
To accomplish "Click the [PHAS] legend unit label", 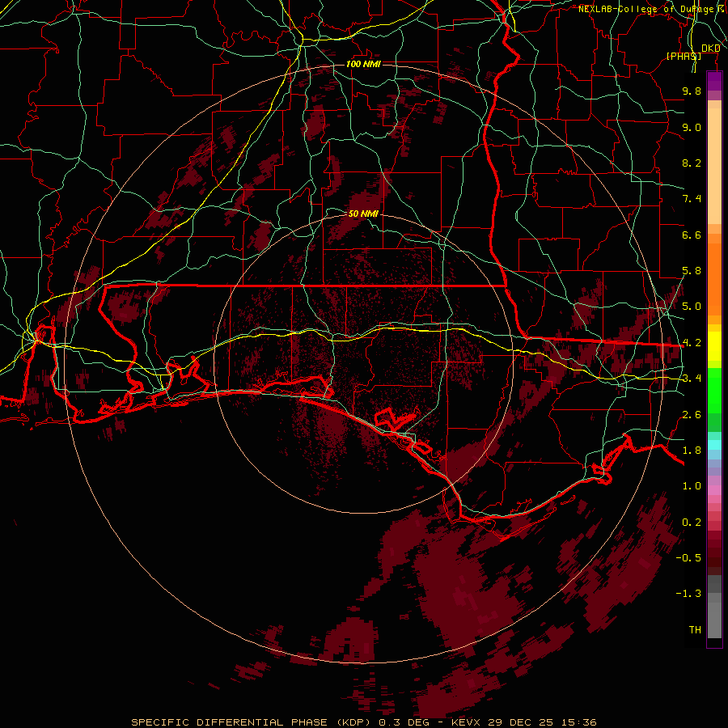I will pos(684,56).
